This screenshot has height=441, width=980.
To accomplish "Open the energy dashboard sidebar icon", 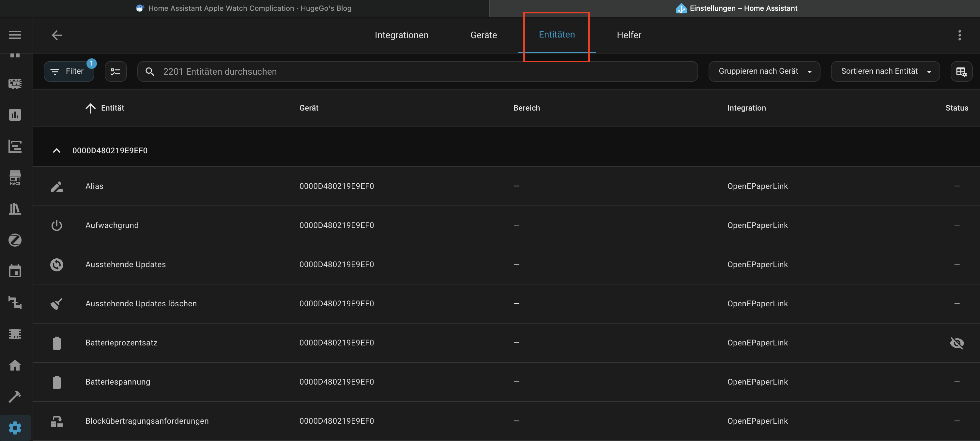I will [15, 115].
